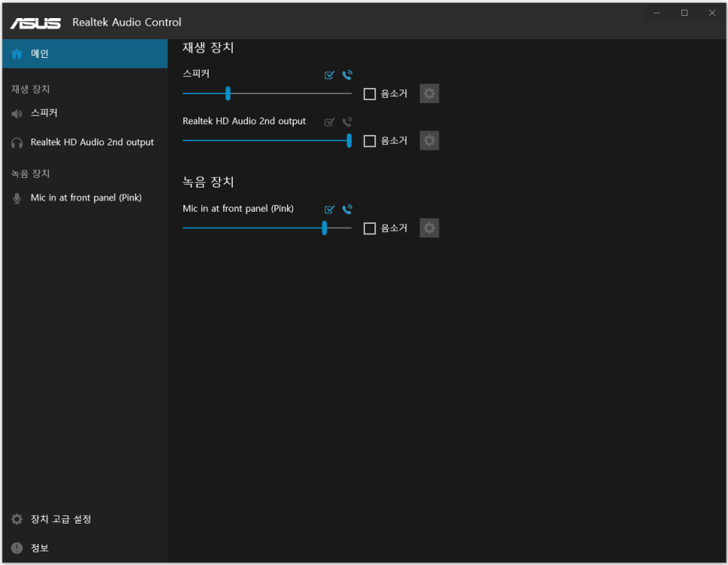
Task: Mute the front panel Mic checkbox
Action: (369, 228)
